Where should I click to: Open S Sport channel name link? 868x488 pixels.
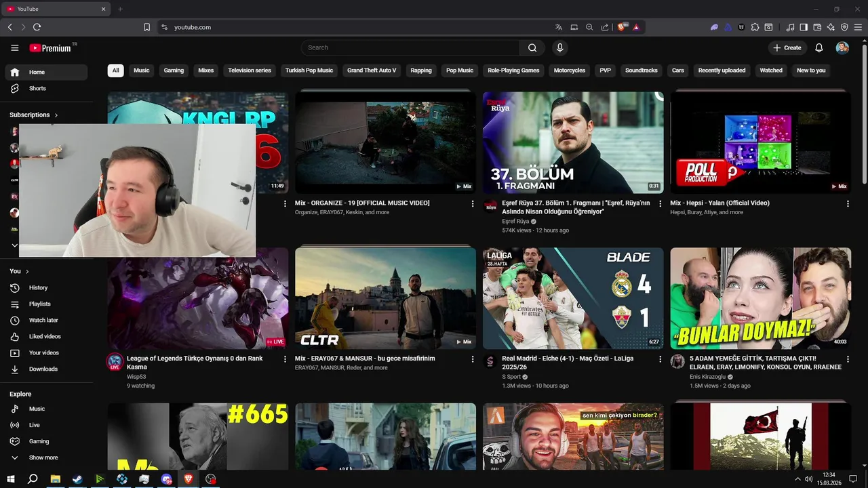point(511,377)
